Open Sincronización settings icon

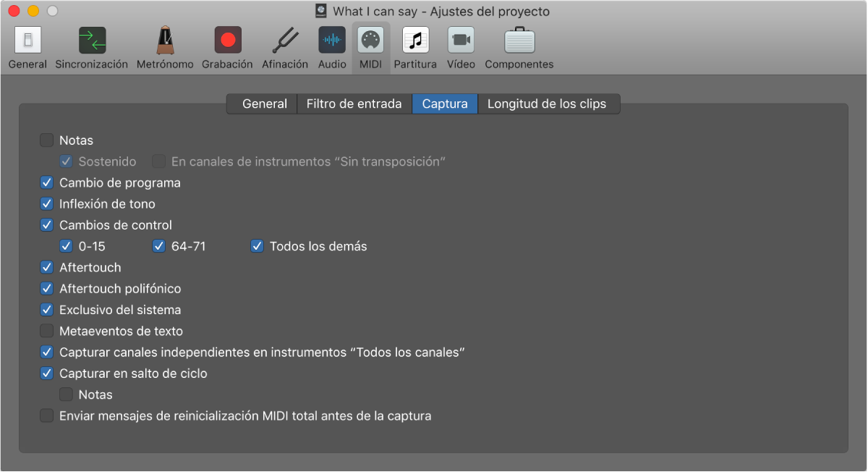click(92, 41)
